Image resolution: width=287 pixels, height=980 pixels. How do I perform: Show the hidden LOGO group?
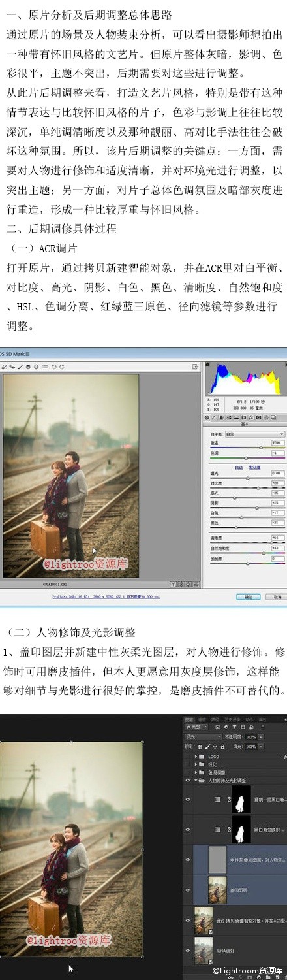(187, 757)
